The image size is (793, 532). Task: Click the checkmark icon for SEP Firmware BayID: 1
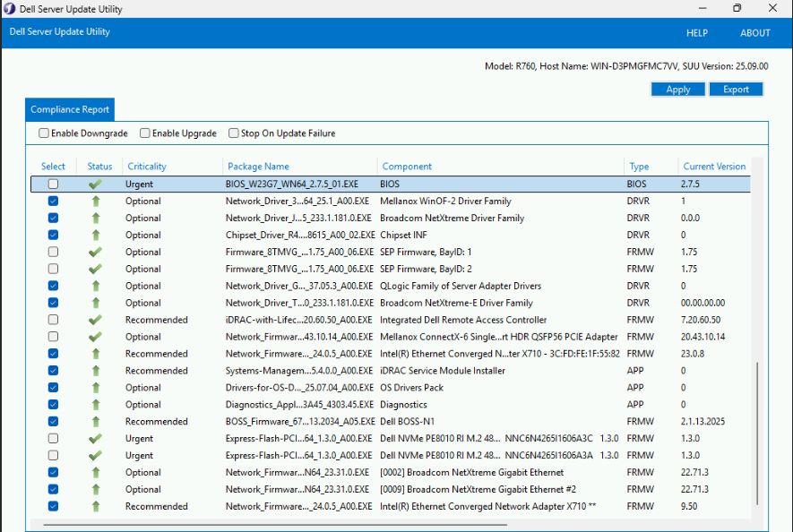[x=95, y=252]
